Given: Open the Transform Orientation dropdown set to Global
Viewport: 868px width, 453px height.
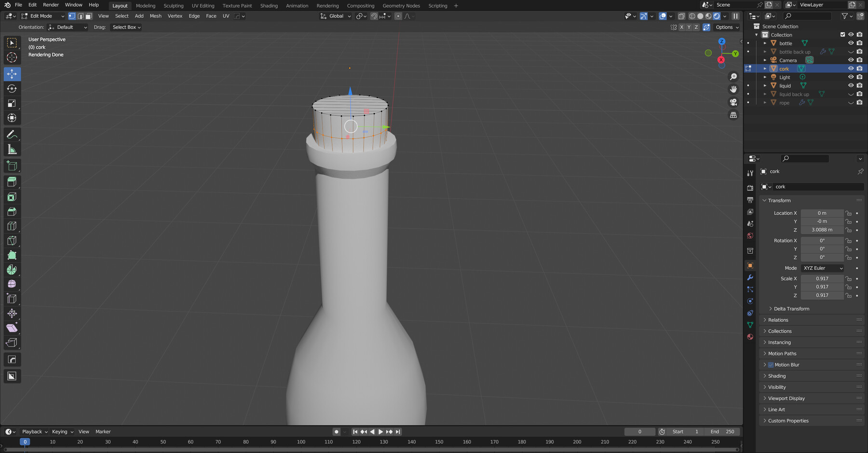Looking at the screenshot, I should (336, 16).
